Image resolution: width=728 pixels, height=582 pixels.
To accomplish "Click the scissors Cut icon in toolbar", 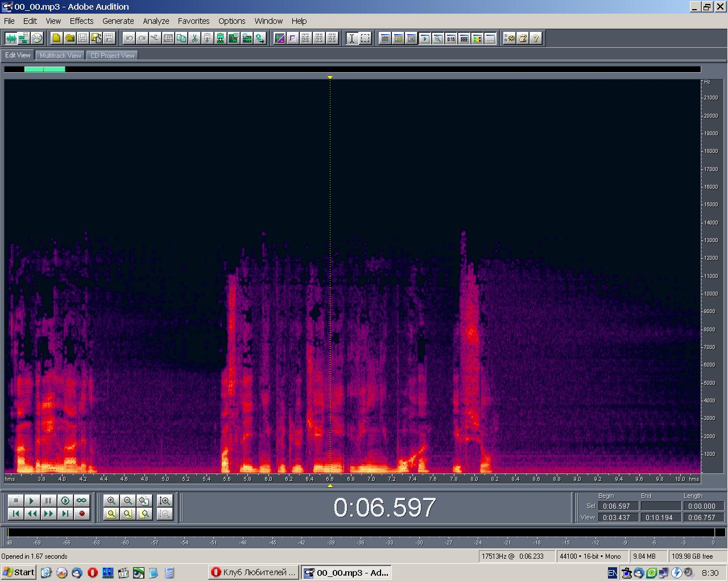I will coord(195,38).
